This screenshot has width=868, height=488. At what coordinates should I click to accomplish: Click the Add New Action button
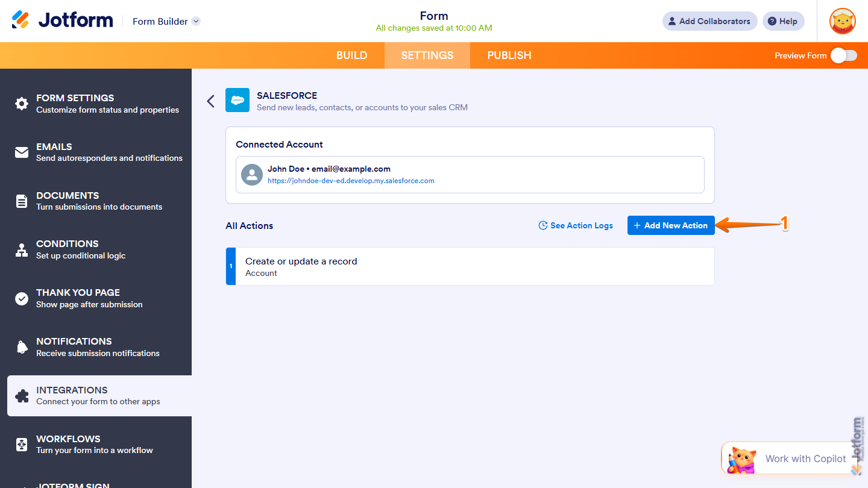tap(671, 225)
